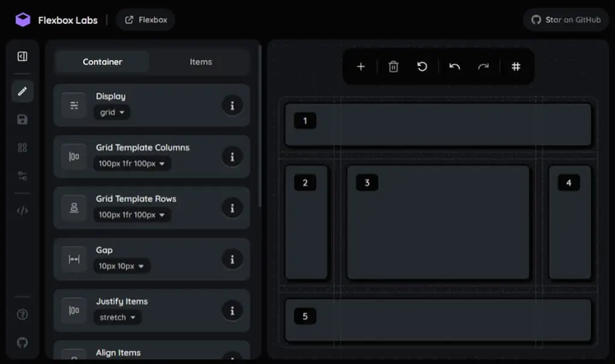Viewport: 615px width, 364px height.
Task: Toggle grid lines overlay
Action: click(516, 67)
